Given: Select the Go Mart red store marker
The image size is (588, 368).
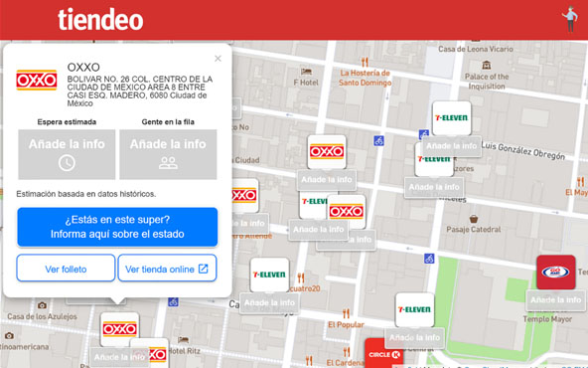Looking at the screenshot, I should 556,273.
